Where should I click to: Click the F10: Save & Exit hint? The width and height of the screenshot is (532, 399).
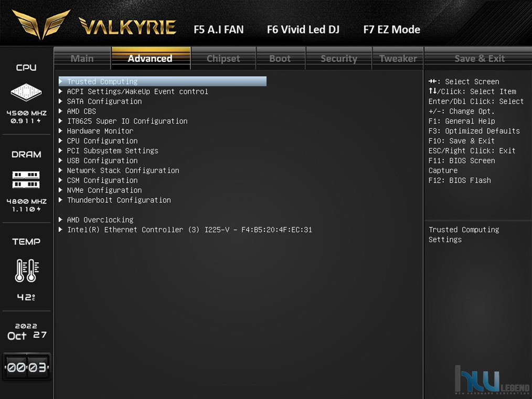(461, 141)
